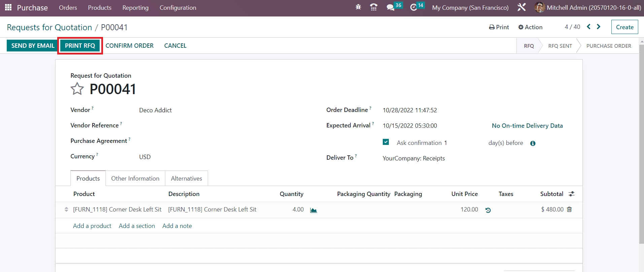Screen dimensions: 644x272
Task: Open the VoIP phone icon
Action: coord(374,7)
